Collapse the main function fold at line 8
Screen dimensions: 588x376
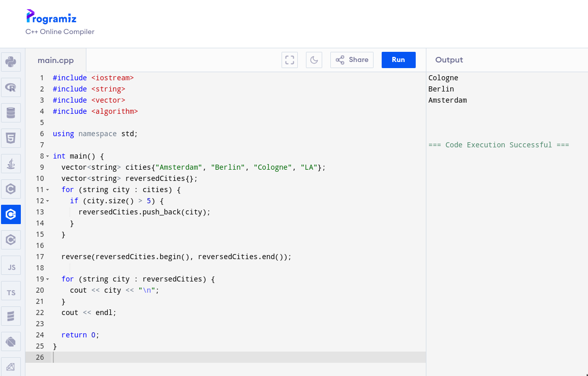tap(48, 156)
